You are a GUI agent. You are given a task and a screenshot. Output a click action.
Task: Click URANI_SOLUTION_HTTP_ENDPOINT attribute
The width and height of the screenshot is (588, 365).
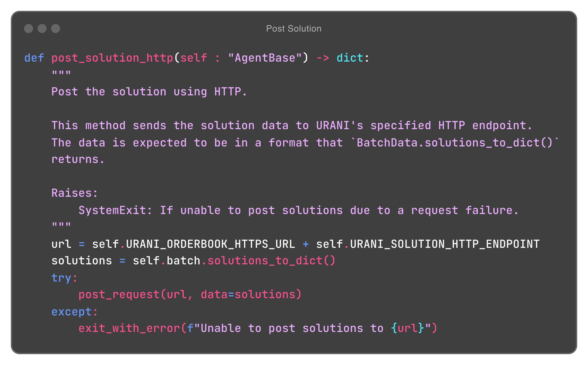coord(445,244)
